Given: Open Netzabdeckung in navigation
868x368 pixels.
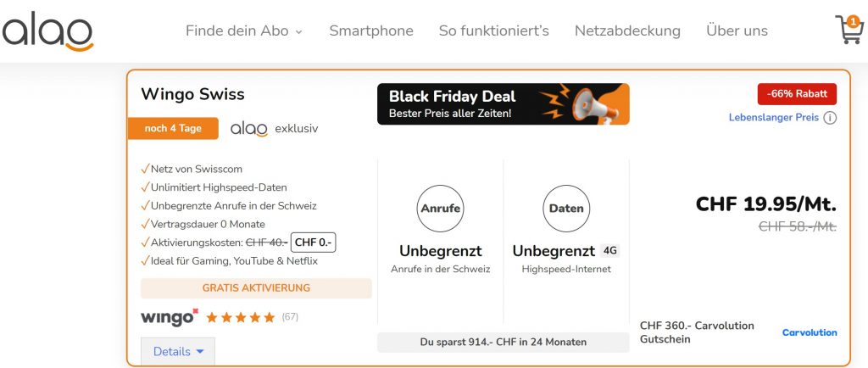Looking at the screenshot, I should [x=627, y=31].
